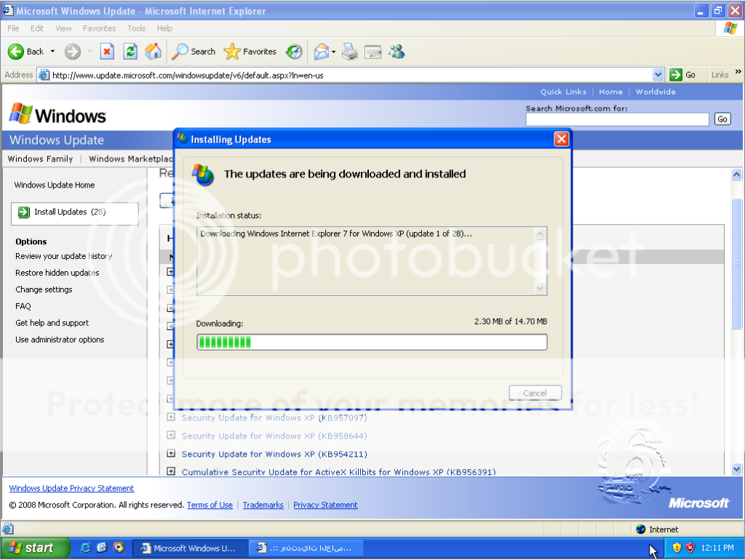Open the Terms of Use link
Image resolution: width=745 pixels, height=560 pixels.
point(210,505)
